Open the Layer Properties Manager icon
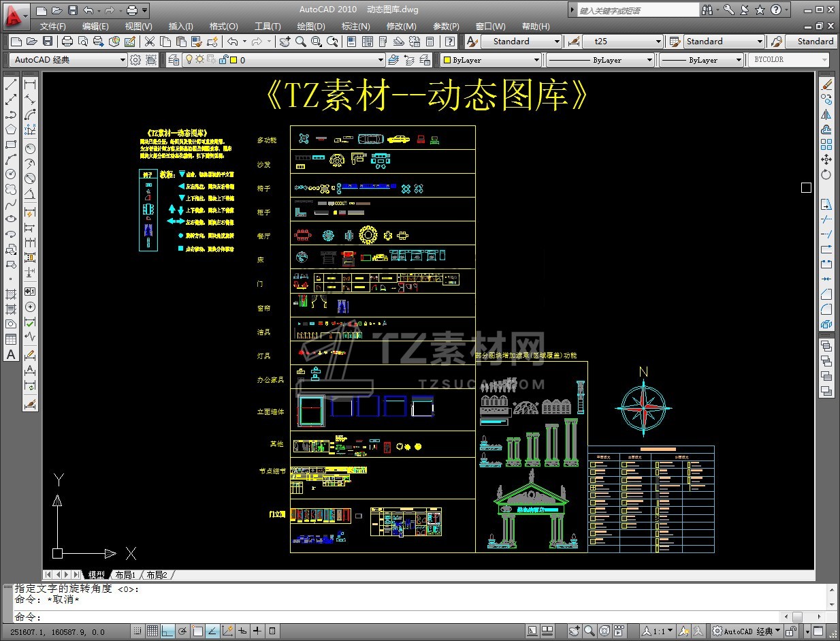Viewport: 840px width, 641px height. [173, 60]
